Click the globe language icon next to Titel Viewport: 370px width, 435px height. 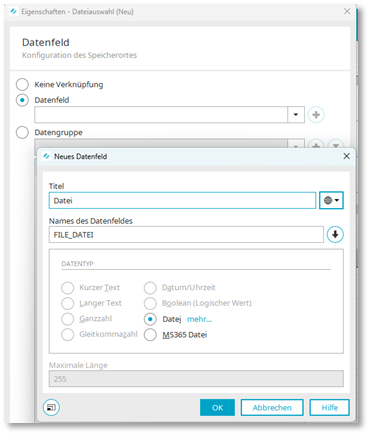coord(331,200)
